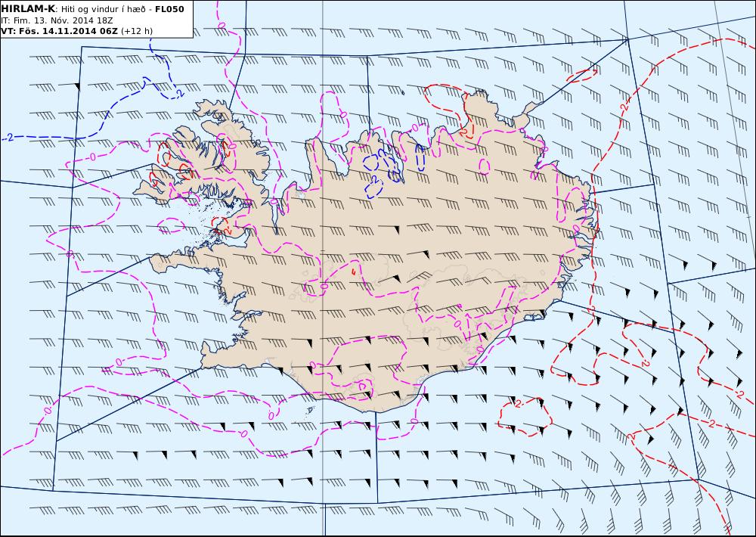The width and height of the screenshot is (756, 537).
Task: Click the FL050 flight level label
Action: (x=169, y=9)
